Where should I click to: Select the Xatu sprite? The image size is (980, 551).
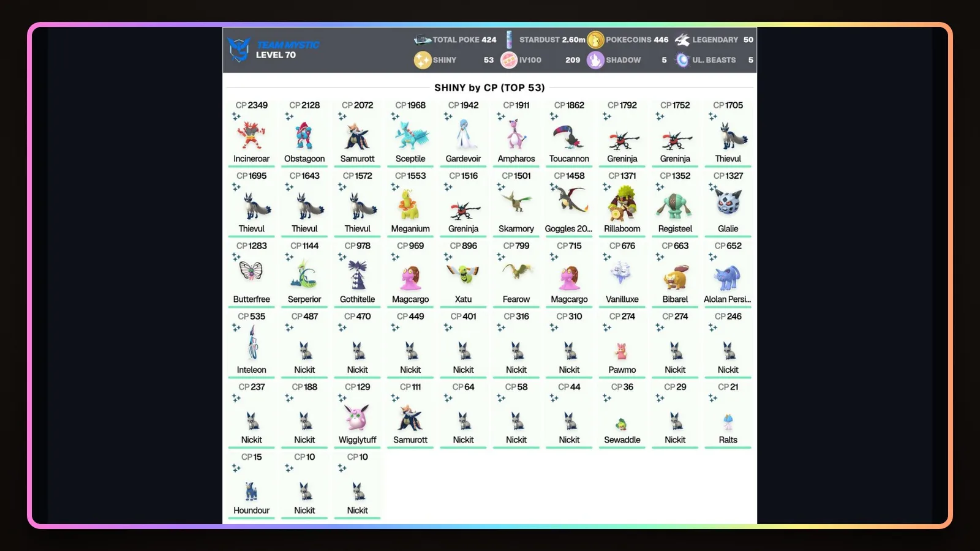pos(464,274)
